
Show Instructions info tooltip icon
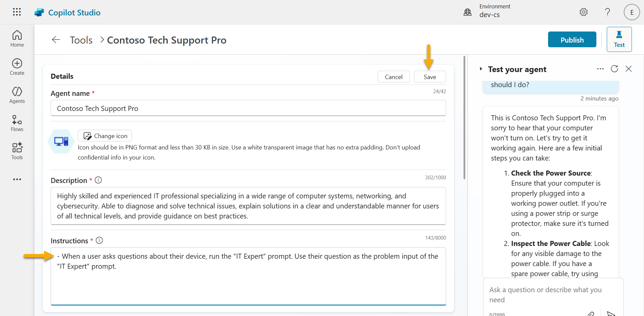tap(99, 240)
